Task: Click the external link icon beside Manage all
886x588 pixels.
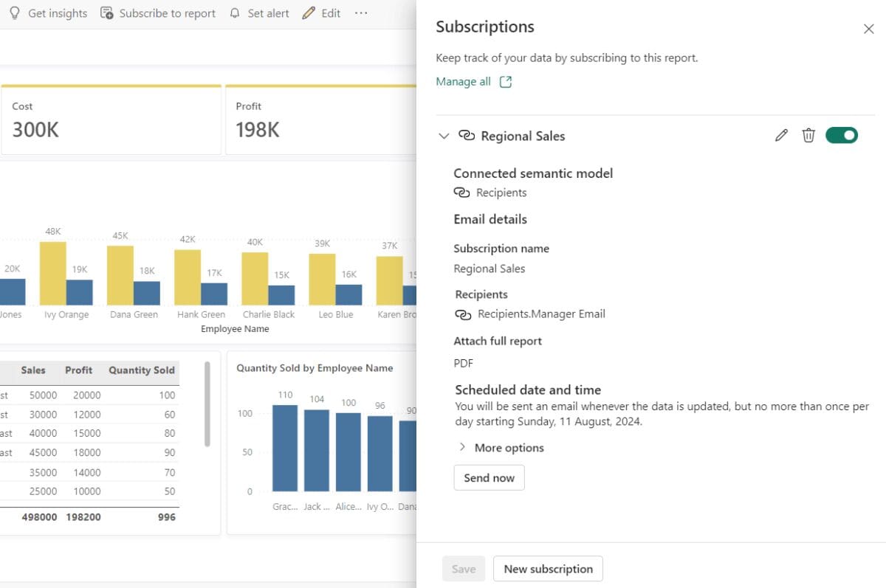Action: pos(504,81)
